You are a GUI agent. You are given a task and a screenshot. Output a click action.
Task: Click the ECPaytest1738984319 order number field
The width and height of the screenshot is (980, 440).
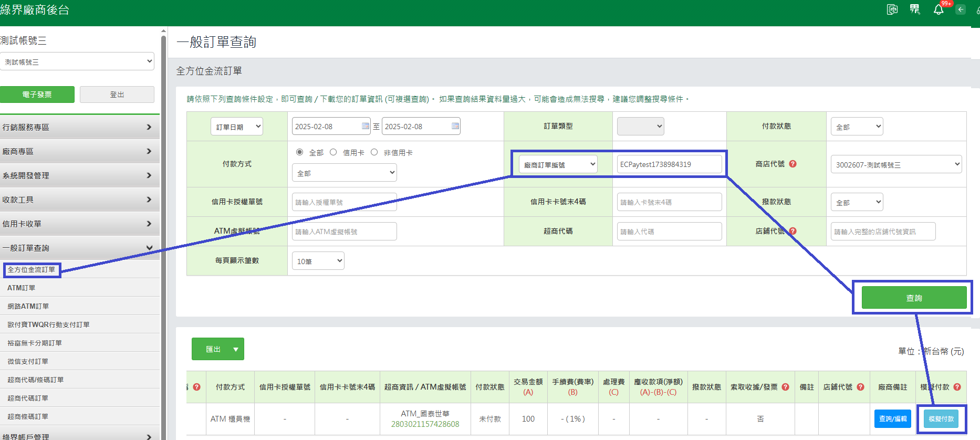pyautogui.click(x=669, y=164)
